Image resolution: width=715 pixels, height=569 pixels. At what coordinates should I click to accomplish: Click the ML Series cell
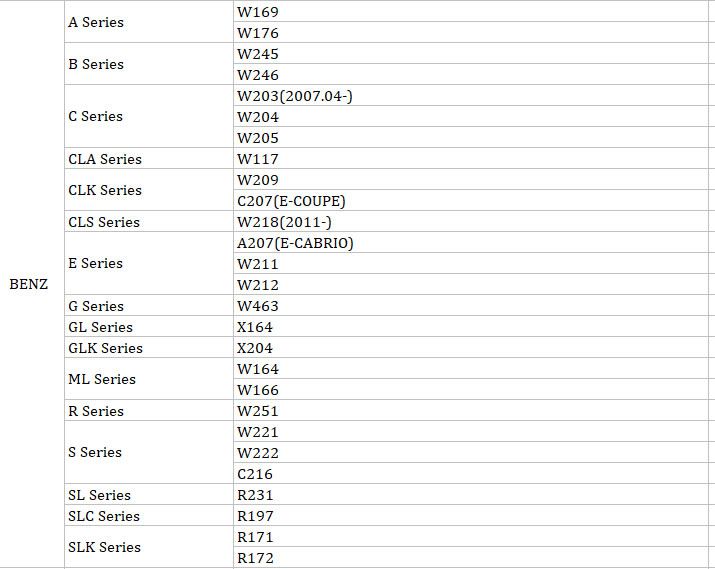click(102, 379)
